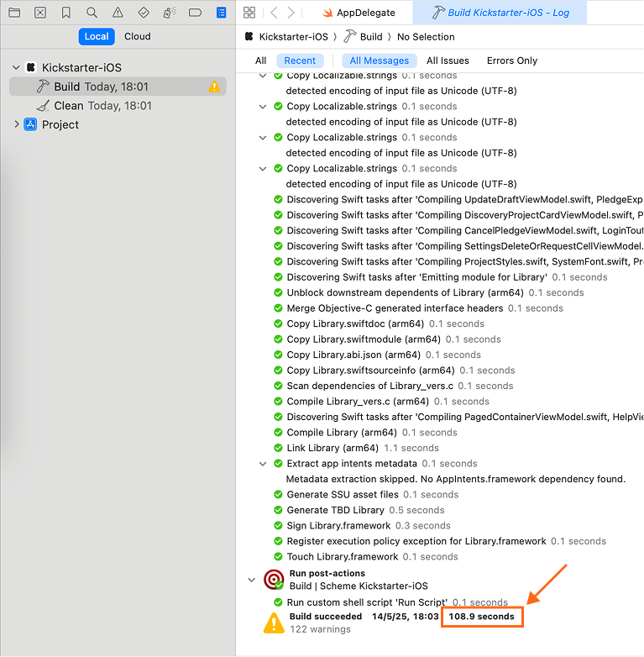Viewport: 644px width, 657px height.
Task: Go forward with the right chevron
Action: click(x=291, y=13)
